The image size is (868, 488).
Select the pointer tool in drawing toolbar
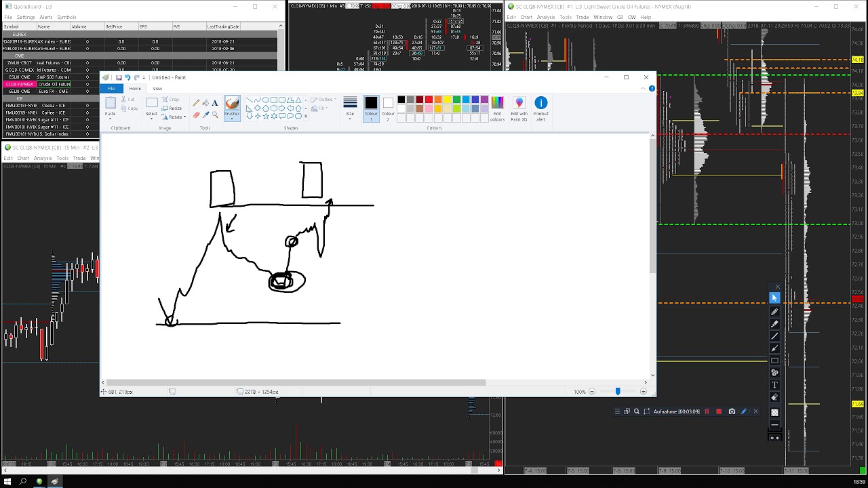tap(774, 298)
